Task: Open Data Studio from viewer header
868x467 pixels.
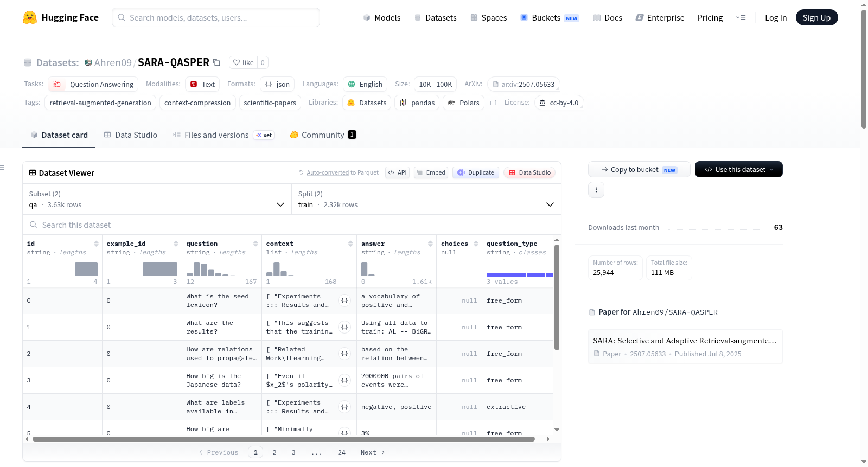Action: click(529, 172)
